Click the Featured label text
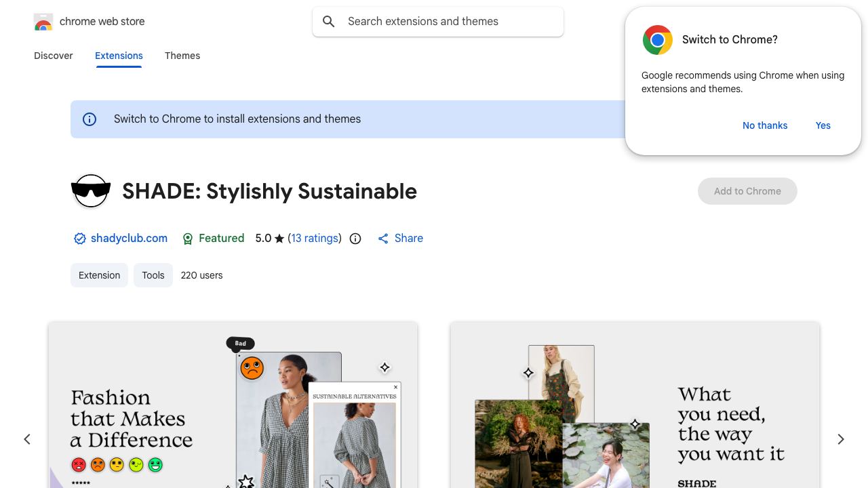Image resolution: width=868 pixels, height=488 pixels. click(x=222, y=239)
